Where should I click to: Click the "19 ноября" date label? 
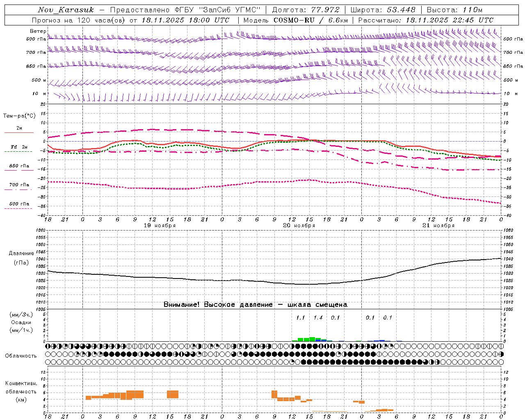(160, 226)
